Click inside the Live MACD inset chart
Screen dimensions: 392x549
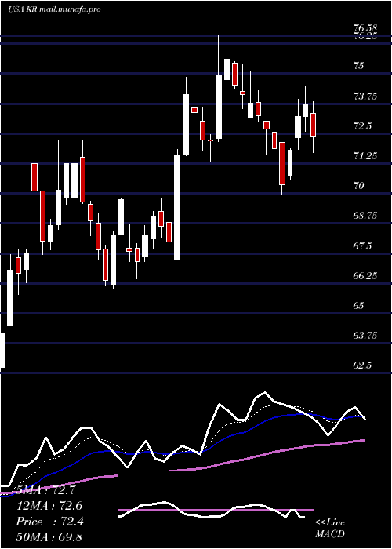[216, 510]
